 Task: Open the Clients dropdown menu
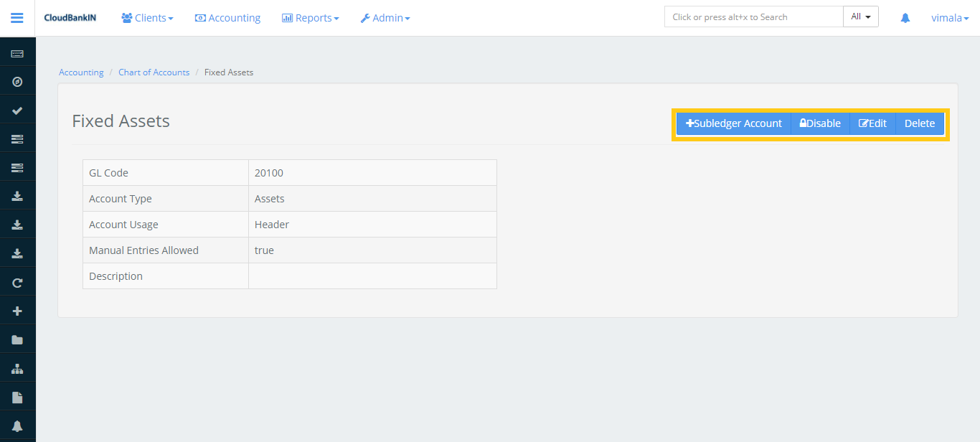click(147, 17)
